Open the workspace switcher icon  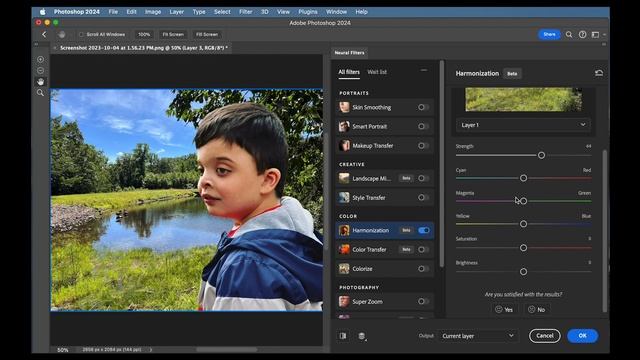click(x=596, y=35)
